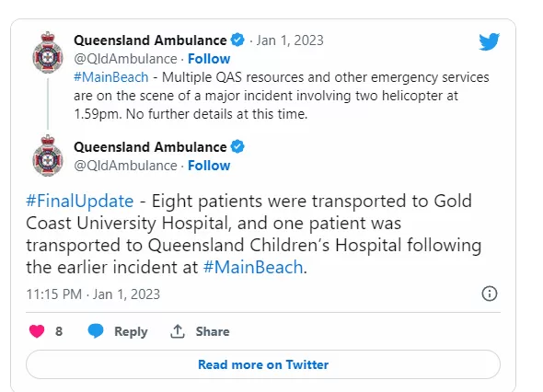The image size is (543, 392).
Task: Open the #FinalUpdate hashtag
Action: 80,202
